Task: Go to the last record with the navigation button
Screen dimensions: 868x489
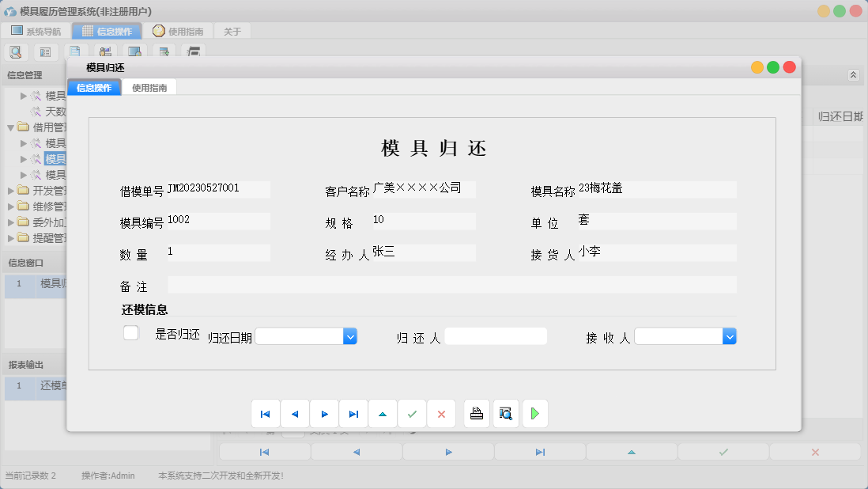Action: click(x=353, y=413)
